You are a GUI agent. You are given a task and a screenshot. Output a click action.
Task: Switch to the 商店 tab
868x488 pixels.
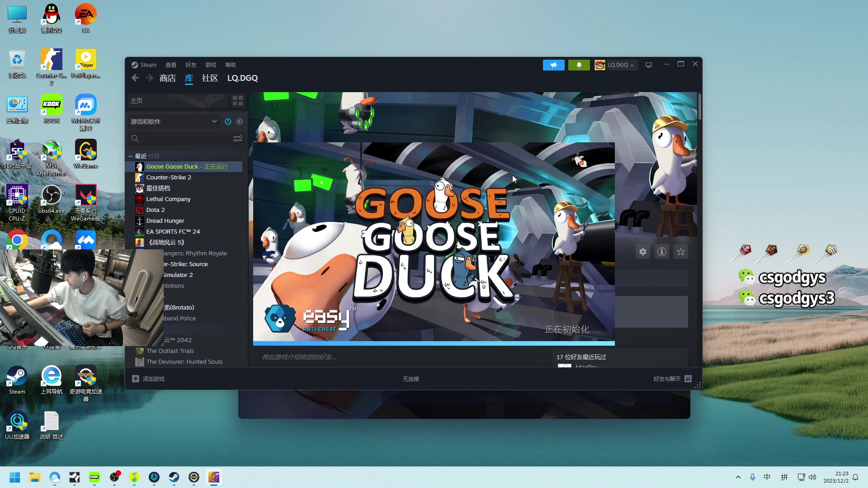coord(168,78)
